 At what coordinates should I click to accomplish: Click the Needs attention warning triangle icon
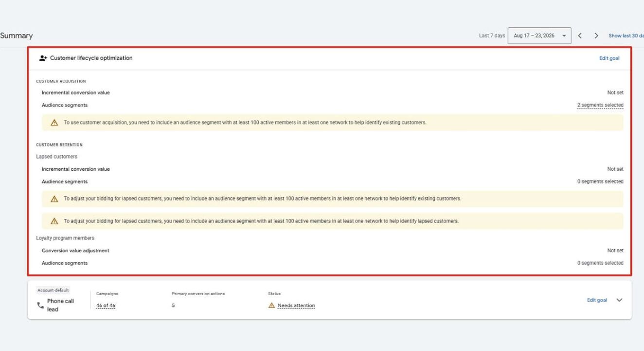coord(271,305)
